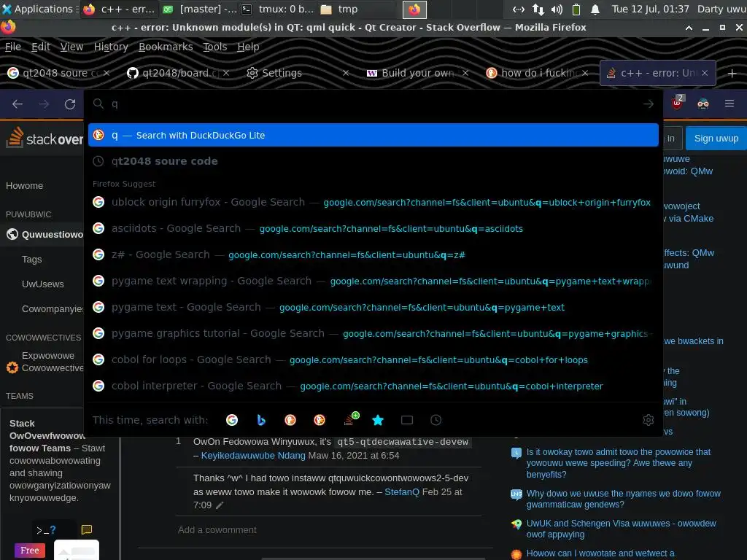The width and height of the screenshot is (747, 560).
Task: Open the Tools menu
Action: (x=215, y=47)
